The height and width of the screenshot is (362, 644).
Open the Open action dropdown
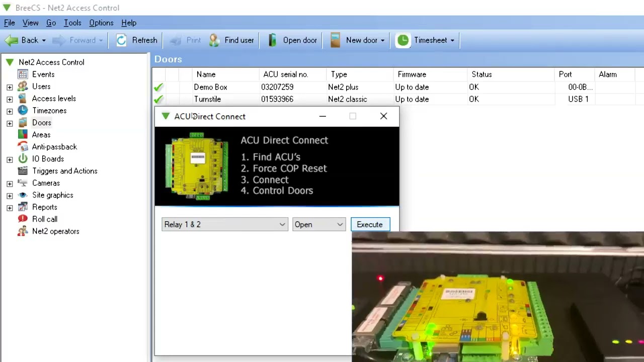click(318, 225)
